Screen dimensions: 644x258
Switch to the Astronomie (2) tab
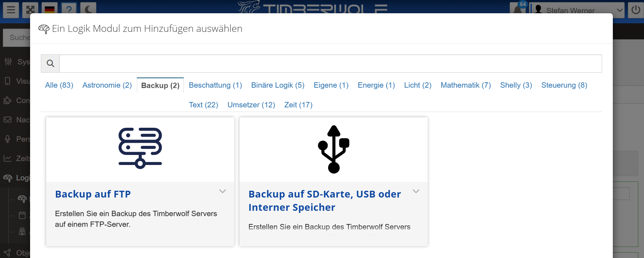click(107, 85)
